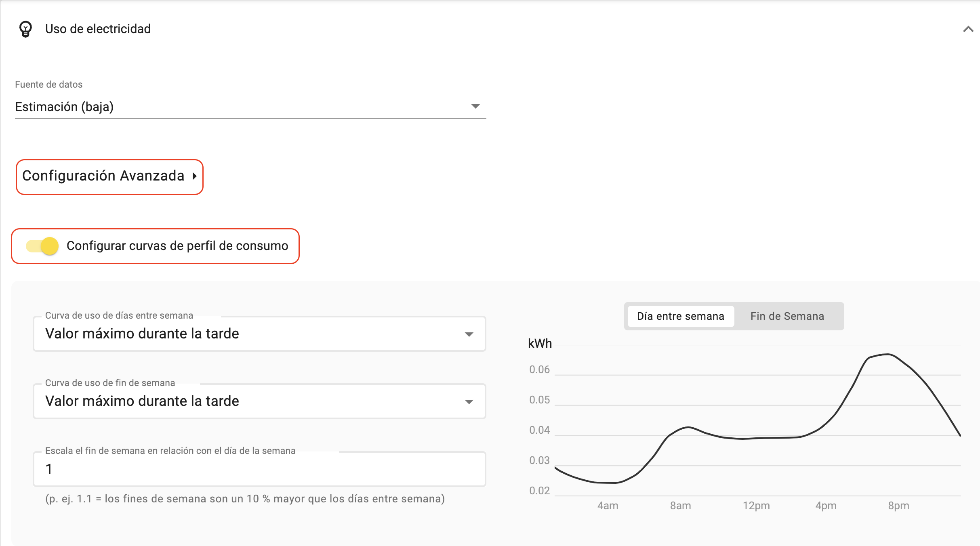This screenshot has height=546, width=980.
Task: Click the 0.04 value on chart axis
Action: (540, 430)
